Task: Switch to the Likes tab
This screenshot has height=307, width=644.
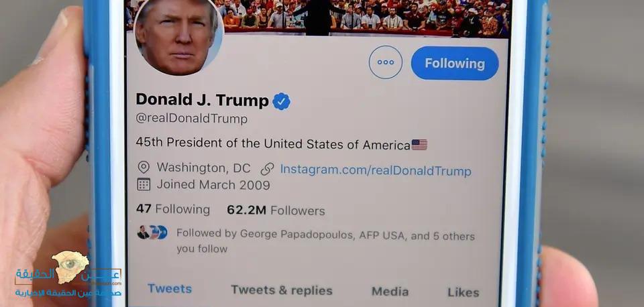Action: click(464, 293)
